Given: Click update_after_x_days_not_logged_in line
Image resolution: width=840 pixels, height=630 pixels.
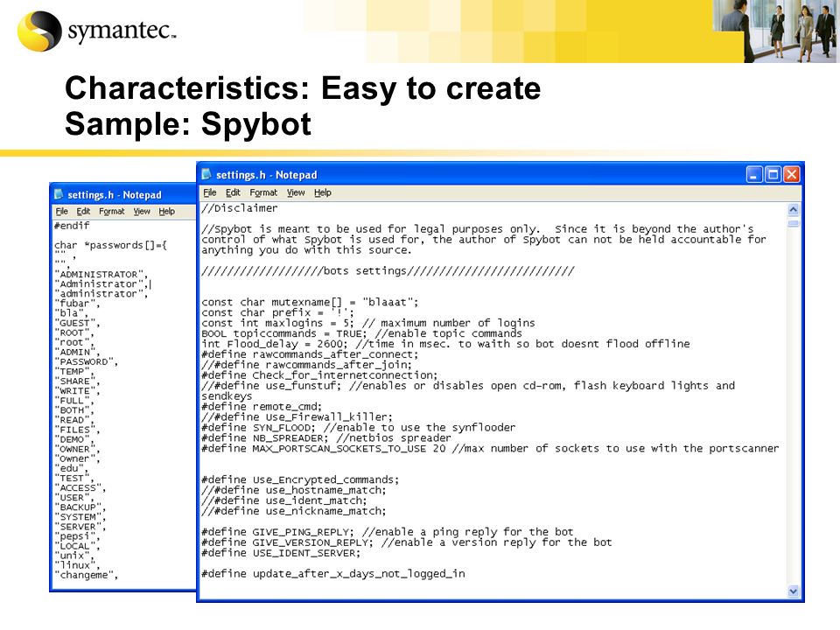Looking at the screenshot, I should pyautogui.click(x=333, y=574).
